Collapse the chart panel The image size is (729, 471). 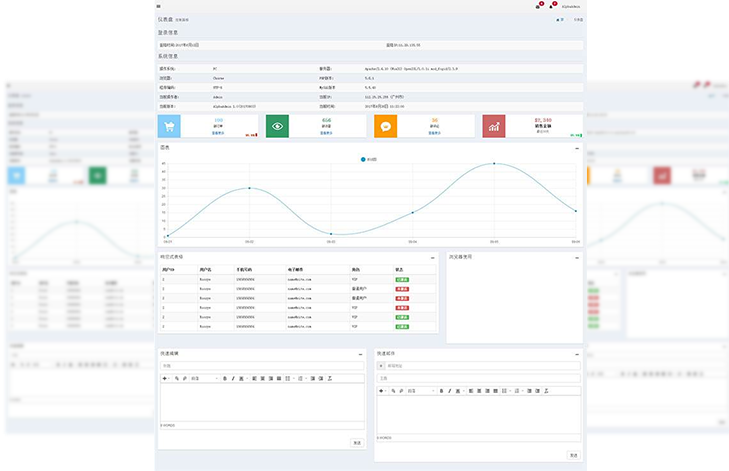(577, 148)
